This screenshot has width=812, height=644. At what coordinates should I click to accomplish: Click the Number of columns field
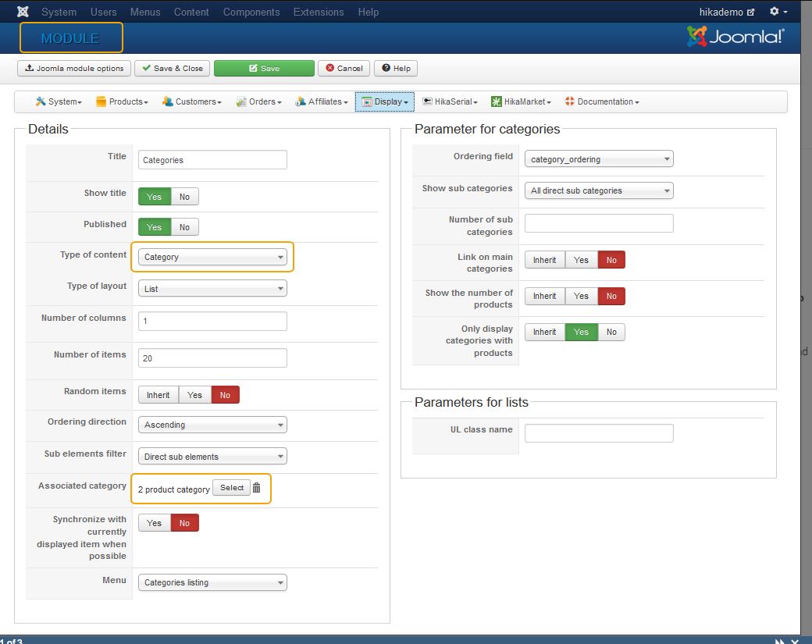point(212,321)
